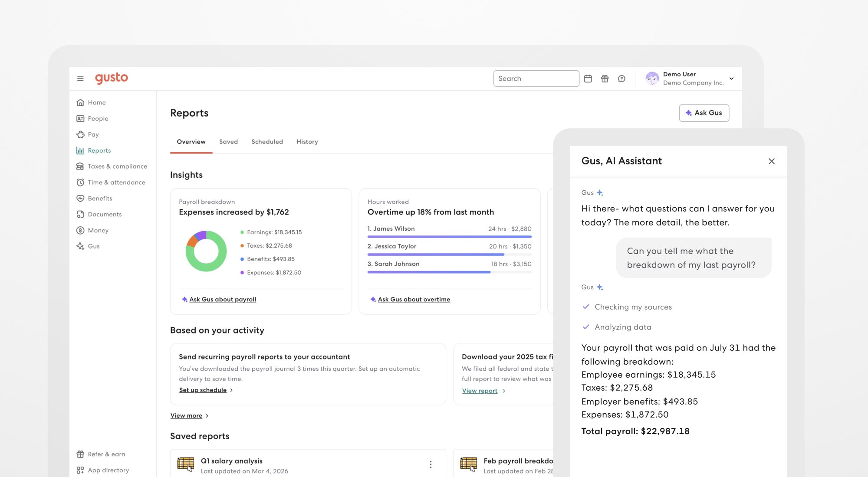
Task: Click James Wilson overtime progress bar
Action: pos(450,237)
